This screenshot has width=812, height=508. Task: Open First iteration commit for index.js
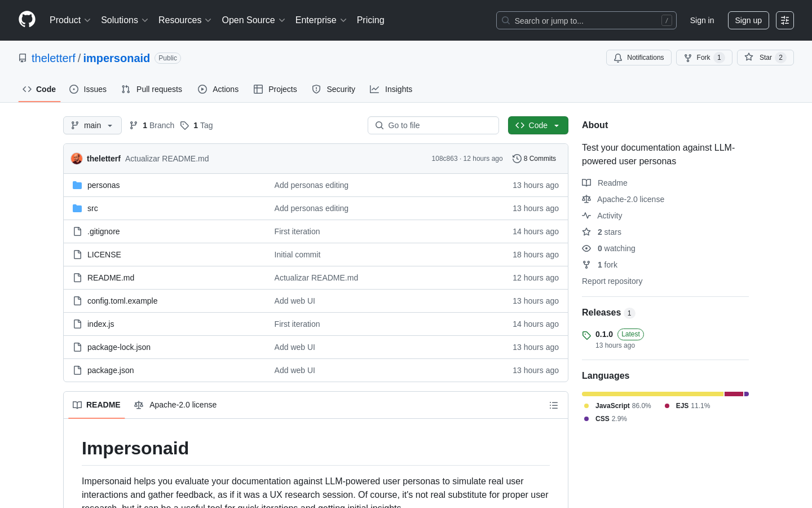[x=297, y=324]
